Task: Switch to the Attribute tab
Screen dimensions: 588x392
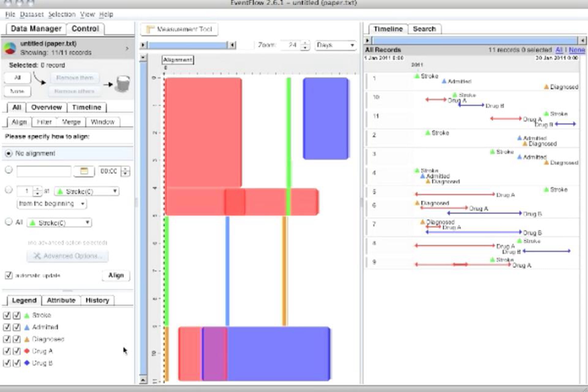Action: pyautogui.click(x=61, y=300)
